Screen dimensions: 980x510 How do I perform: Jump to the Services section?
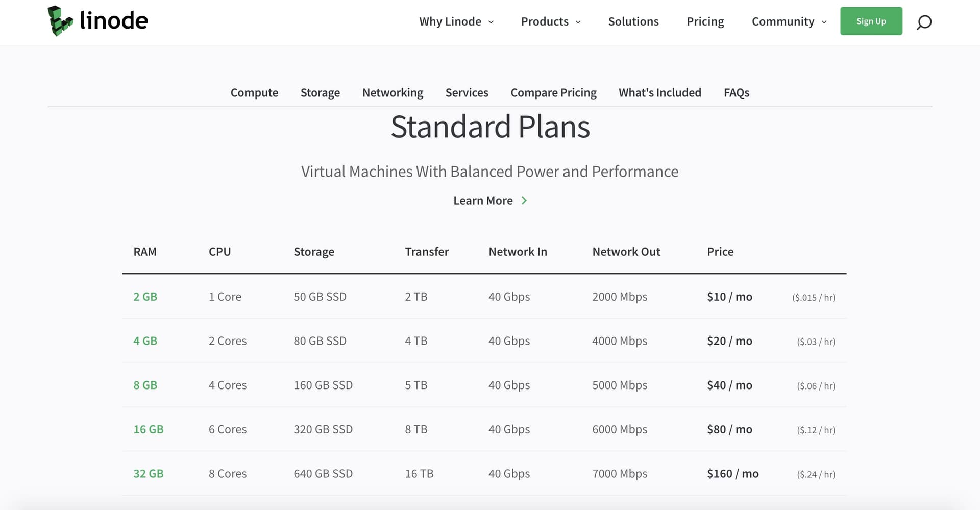pyautogui.click(x=467, y=92)
